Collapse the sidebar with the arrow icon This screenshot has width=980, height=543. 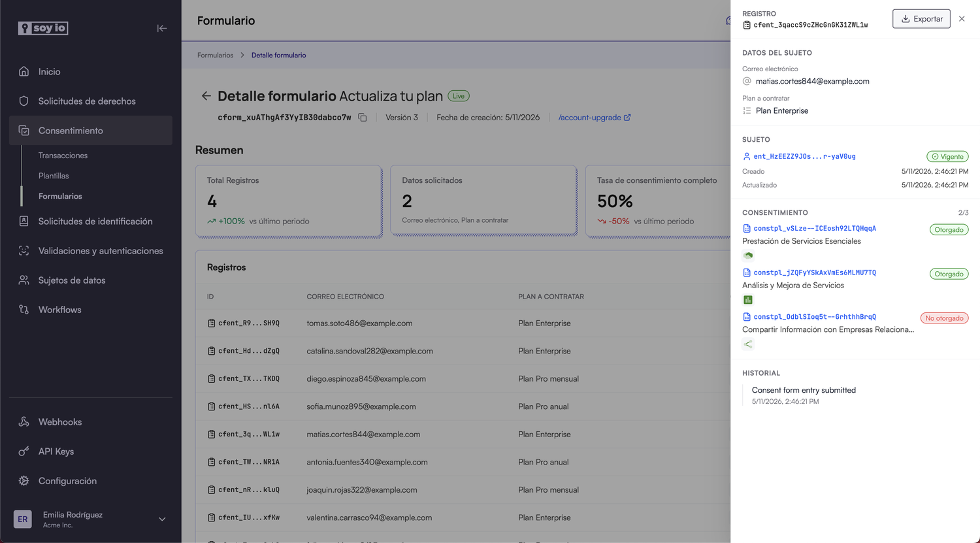click(x=162, y=28)
